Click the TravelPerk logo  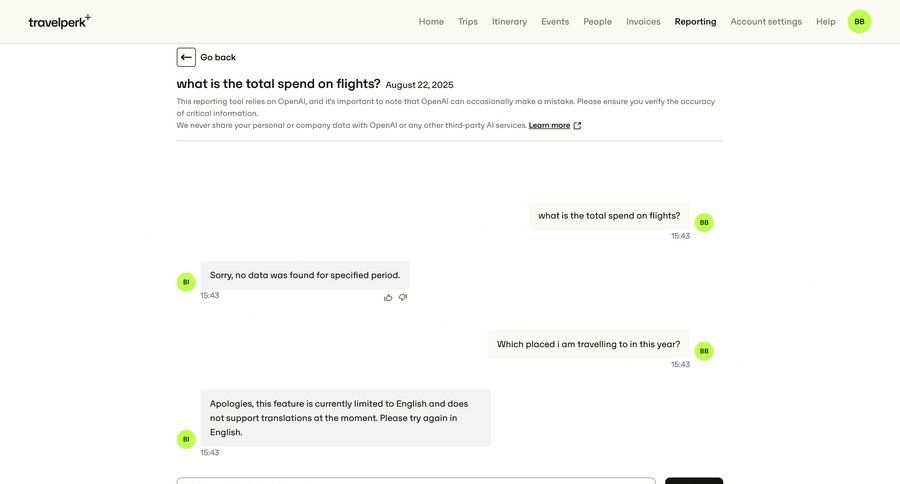(59, 21)
